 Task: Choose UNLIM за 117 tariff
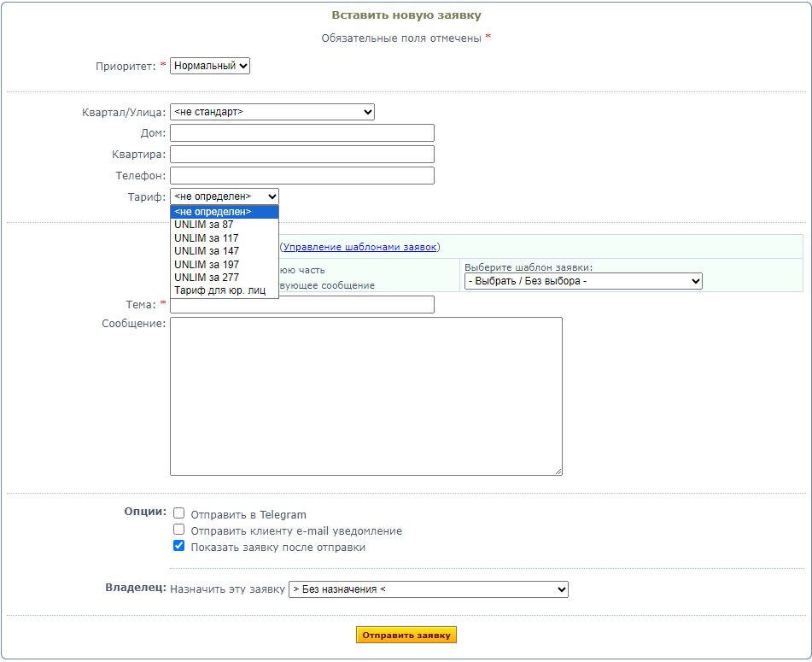click(225, 238)
